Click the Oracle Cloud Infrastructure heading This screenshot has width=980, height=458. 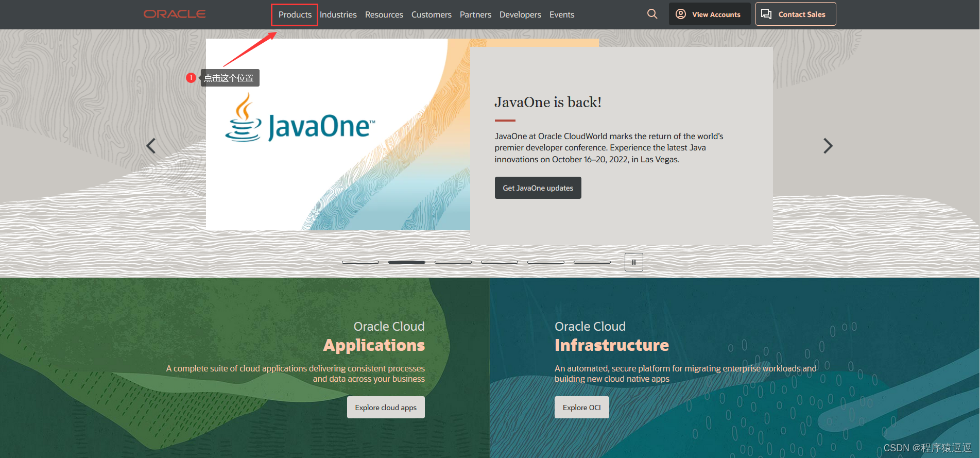[612, 336]
